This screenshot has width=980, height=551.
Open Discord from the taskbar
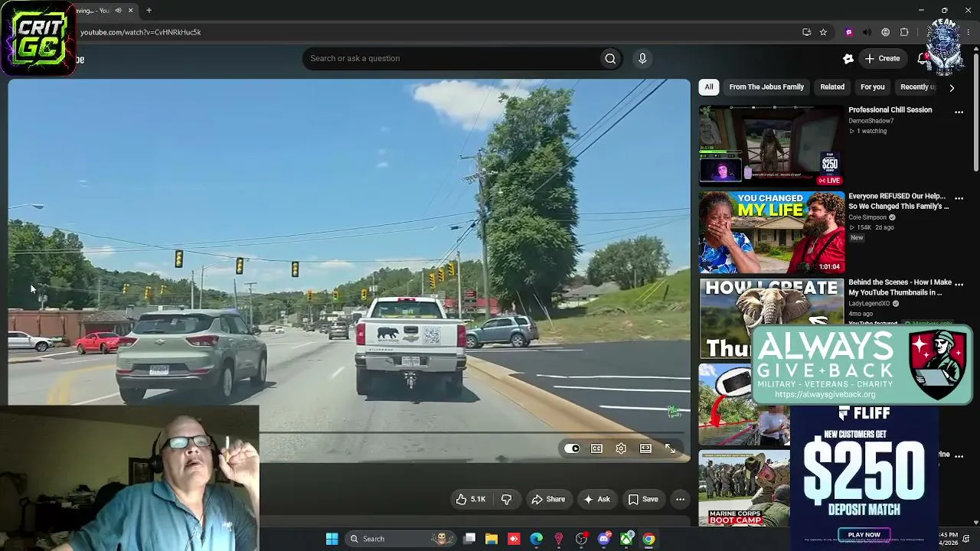click(x=604, y=539)
